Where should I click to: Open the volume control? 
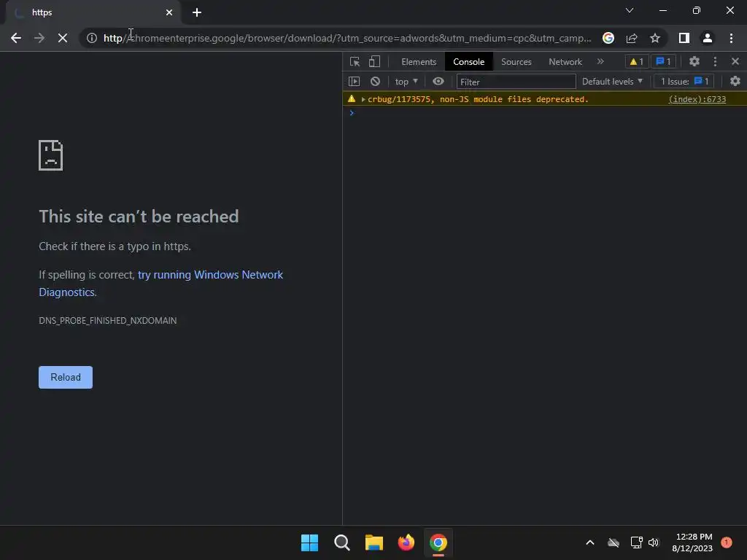click(x=654, y=542)
